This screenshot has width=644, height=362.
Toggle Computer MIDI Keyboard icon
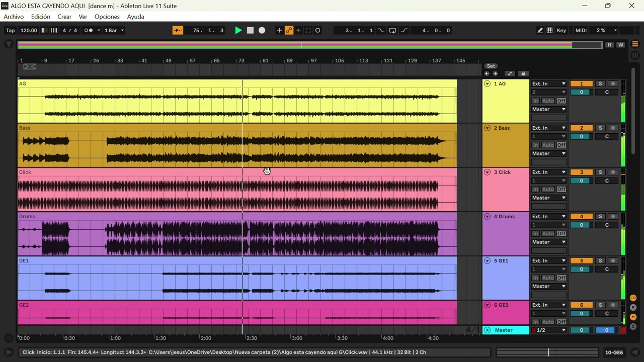(x=549, y=31)
